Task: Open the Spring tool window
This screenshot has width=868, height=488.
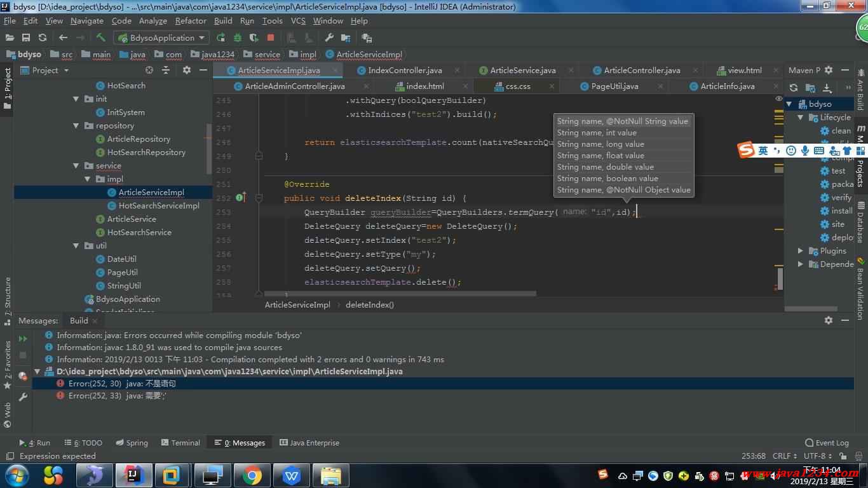Action: tap(132, 443)
